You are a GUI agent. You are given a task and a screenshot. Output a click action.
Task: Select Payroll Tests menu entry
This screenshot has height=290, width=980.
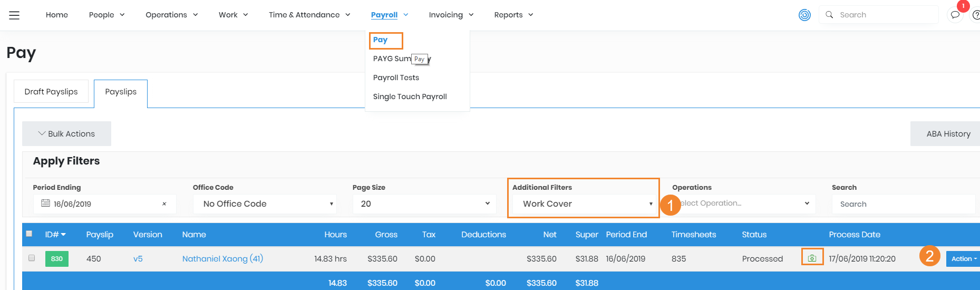(396, 78)
